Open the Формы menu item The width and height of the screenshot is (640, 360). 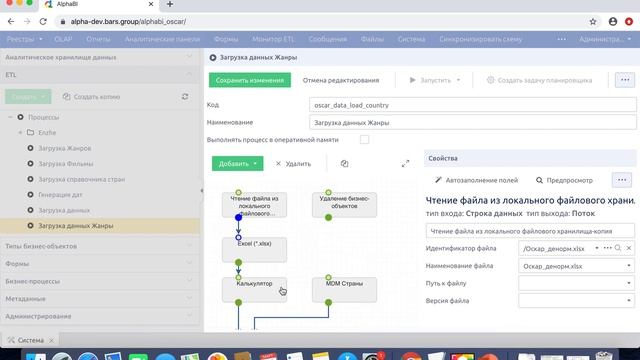tap(226, 39)
